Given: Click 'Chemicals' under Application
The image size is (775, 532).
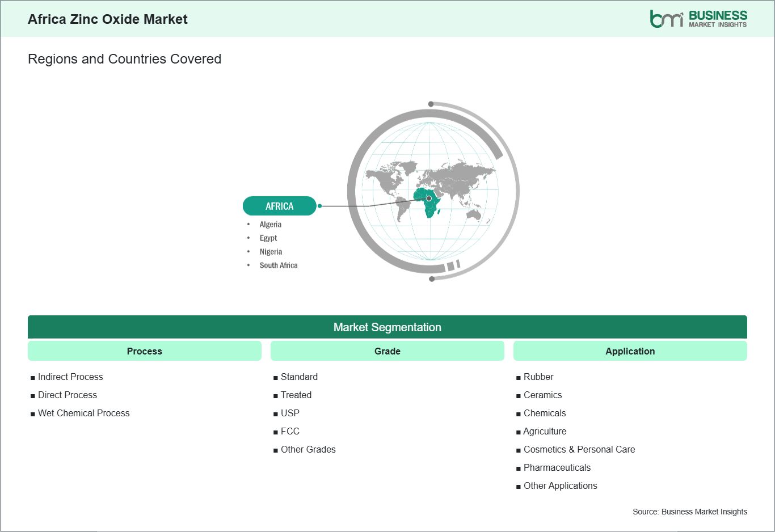Looking at the screenshot, I should pyautogui.click(x=545, y=413).
